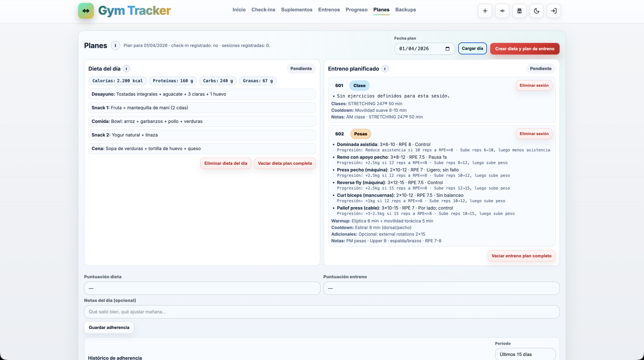
Task: Click Eliminar sesión for session S01
Action: pyautogui.click(x=534, y=85)
